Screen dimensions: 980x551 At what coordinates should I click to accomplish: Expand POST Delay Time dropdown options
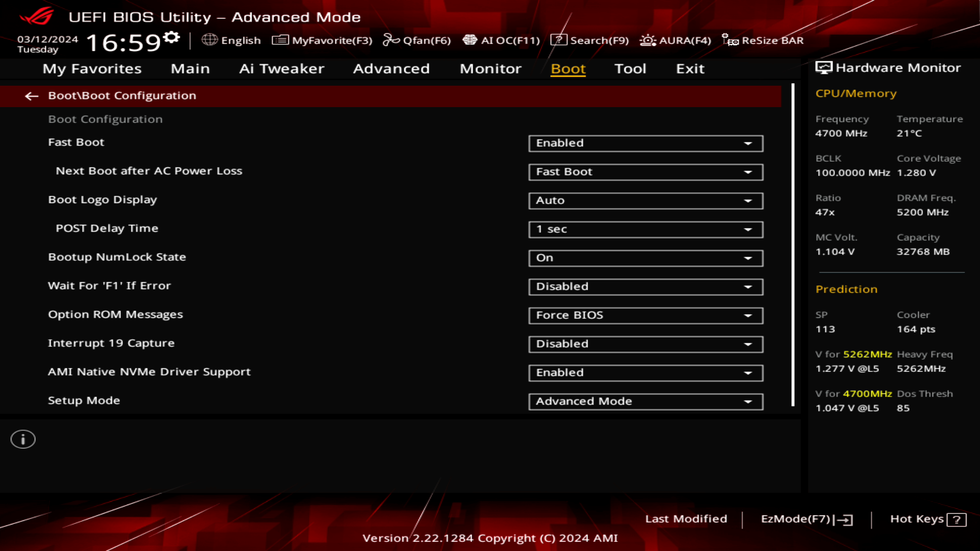tap(748, 229)
